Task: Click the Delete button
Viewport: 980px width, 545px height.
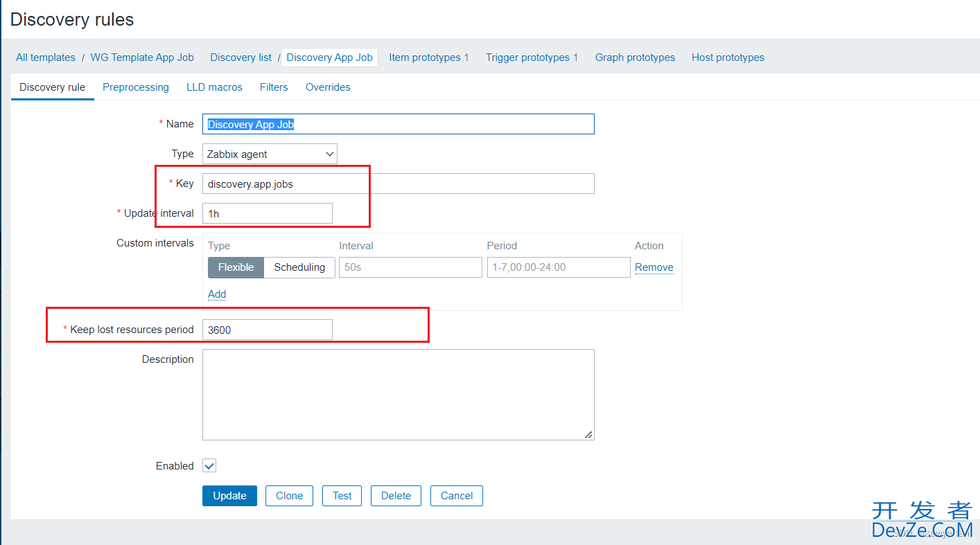Action: click(x=396, y=496)
